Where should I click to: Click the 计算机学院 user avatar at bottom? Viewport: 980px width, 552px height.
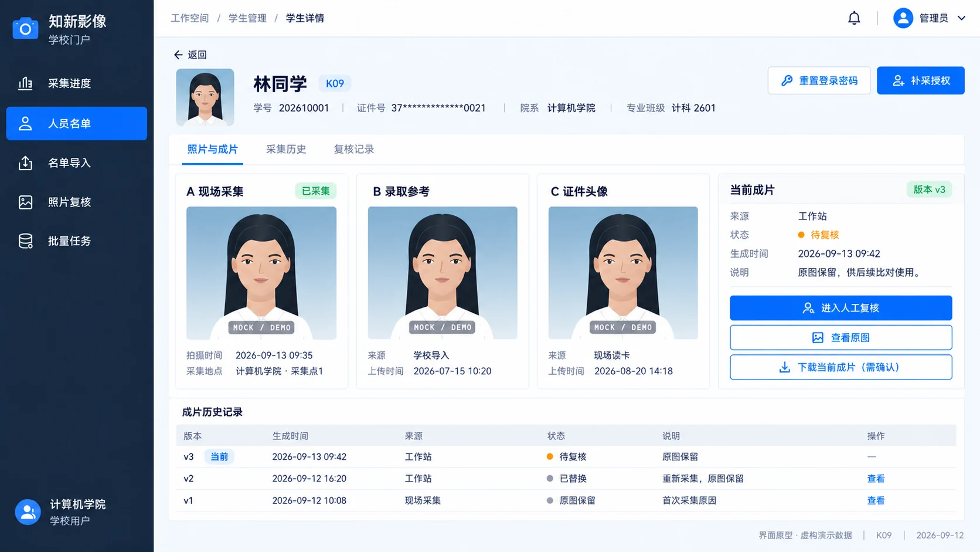tap(28, 512)
